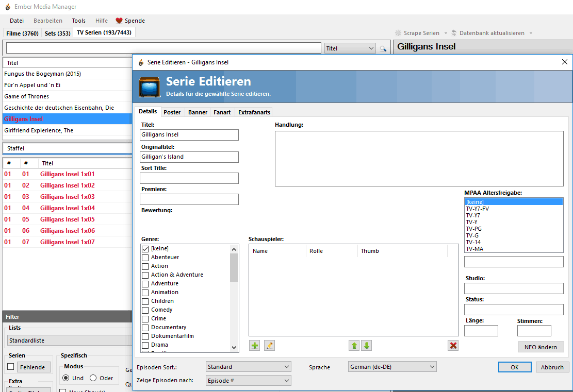Click the genre list scroll-up arrow
The image size is (573, 392).
click(234, 249)
